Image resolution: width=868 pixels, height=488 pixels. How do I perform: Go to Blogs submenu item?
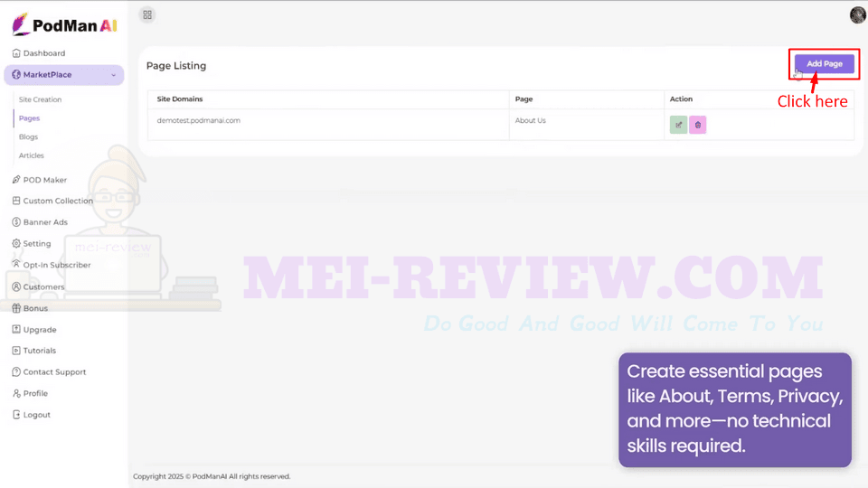28,136
